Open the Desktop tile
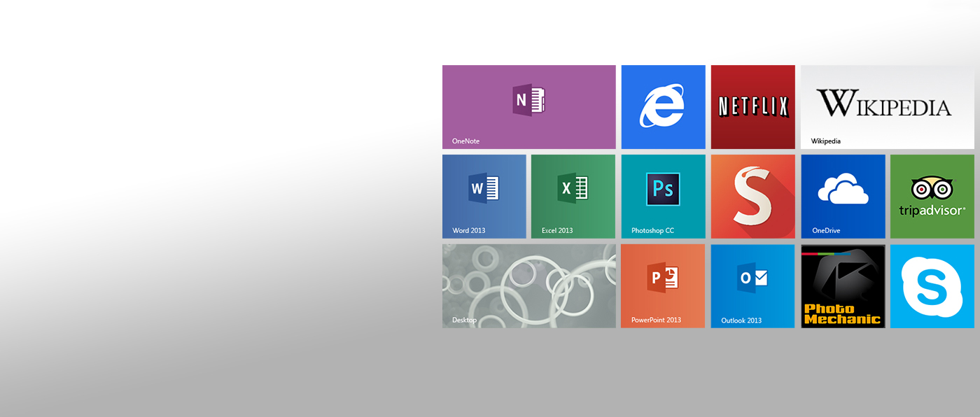This screenshot has height=417, width=980. click(528, 286)
